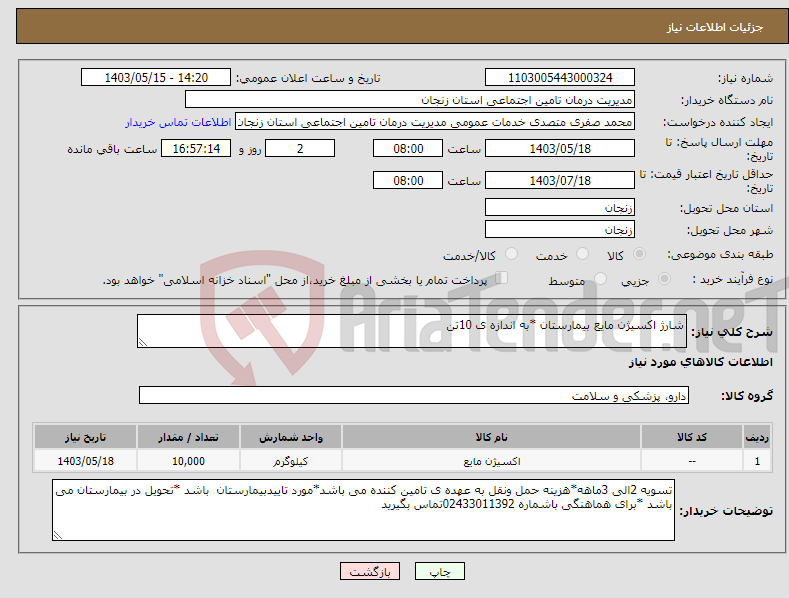Click the نام کالا column header
Image resolution: width=789 pixels, height=598 pixels.
click(x=491, y=437)
